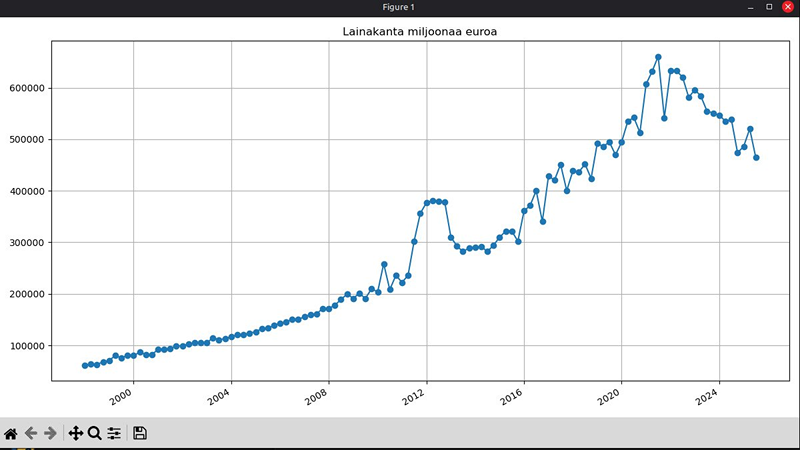Click the y-axis label 500000
The width and height of the screenshot is (800, 450).
(27, 140)
